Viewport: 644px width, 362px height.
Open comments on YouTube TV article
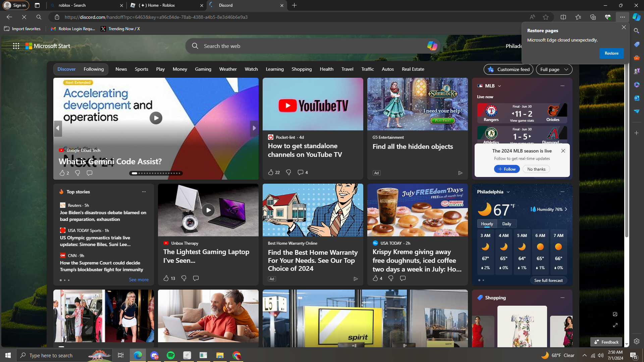(300, 172)
